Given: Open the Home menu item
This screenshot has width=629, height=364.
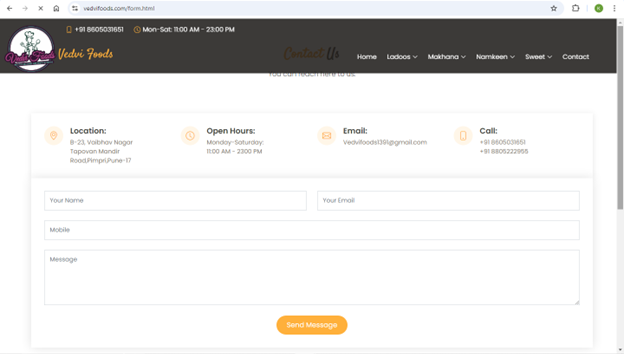Looking at the screenshot, I should (367, 57).
